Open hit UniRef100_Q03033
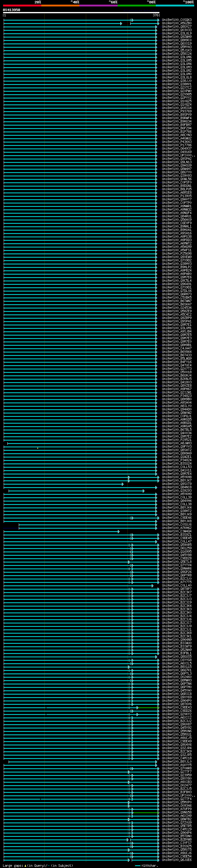This screenshot has height=868, width=197. tap(177, 30)
